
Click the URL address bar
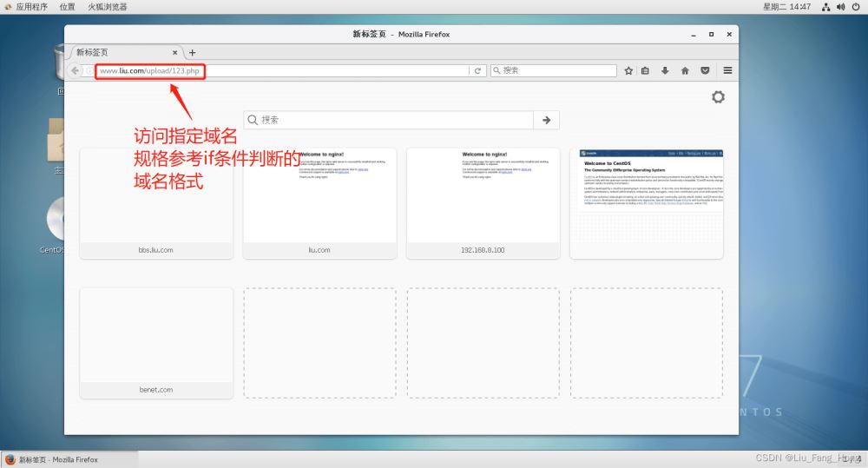click(x=282, y=70)
